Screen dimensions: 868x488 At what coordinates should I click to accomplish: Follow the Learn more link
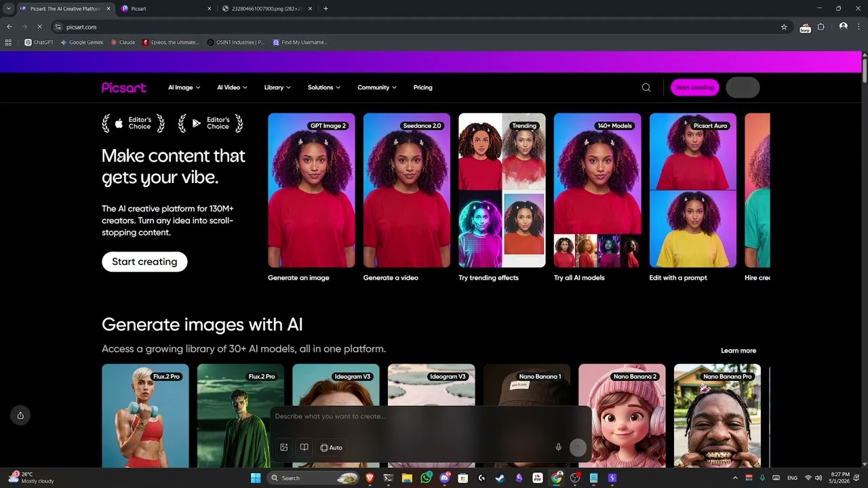pos(738,350)
